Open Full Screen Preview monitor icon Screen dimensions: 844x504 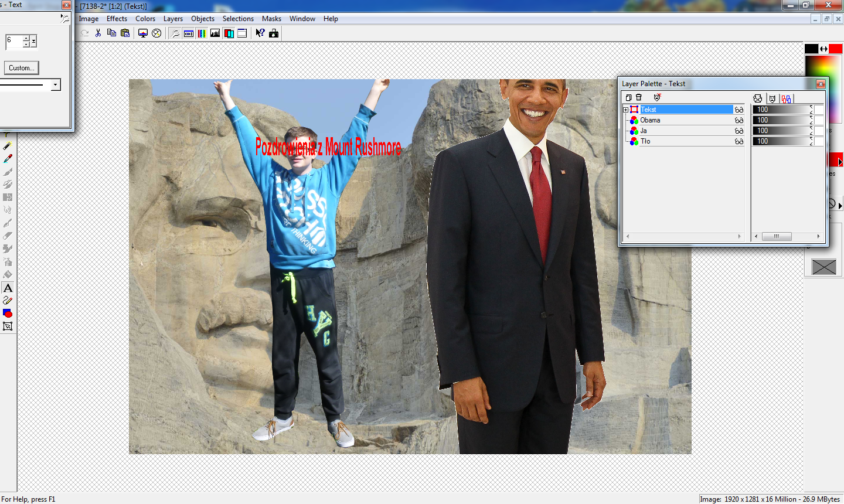(x=142, y=33)
